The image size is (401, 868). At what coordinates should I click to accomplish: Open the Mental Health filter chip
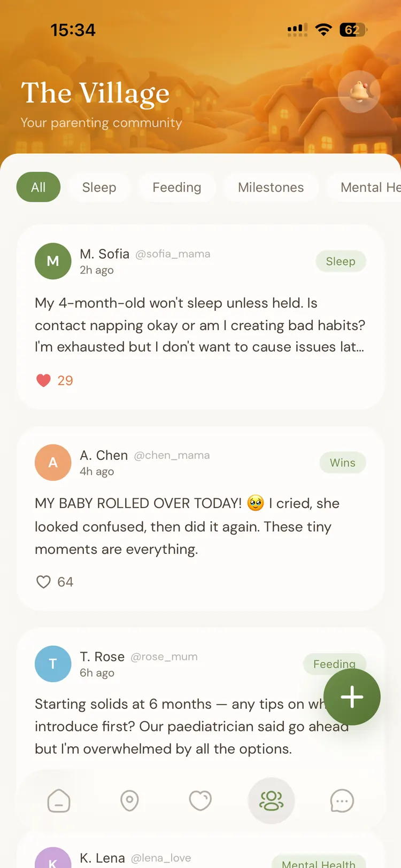point(370,187)
